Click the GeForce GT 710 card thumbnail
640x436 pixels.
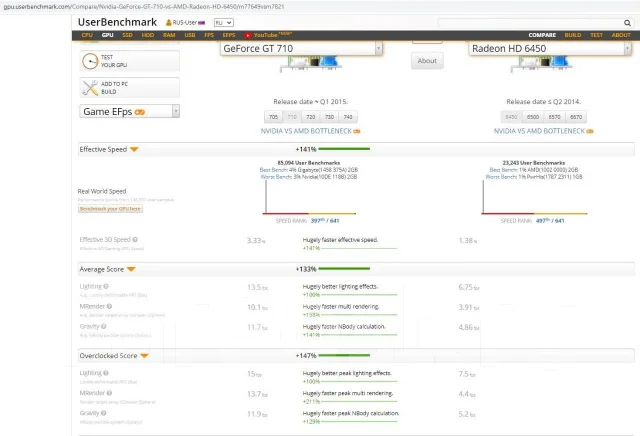pos(311,63)
